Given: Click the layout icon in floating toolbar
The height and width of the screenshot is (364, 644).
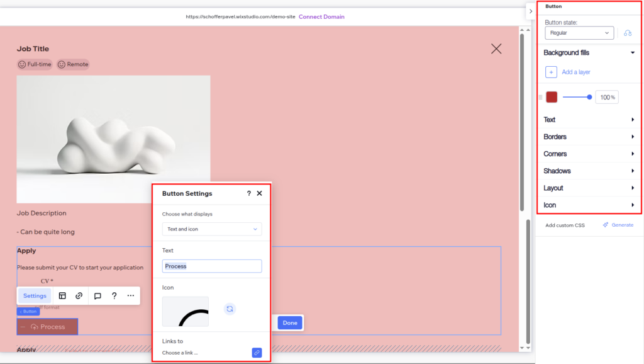Looking at the screenshot, I should pyautogui.click(x=62, y=295).
